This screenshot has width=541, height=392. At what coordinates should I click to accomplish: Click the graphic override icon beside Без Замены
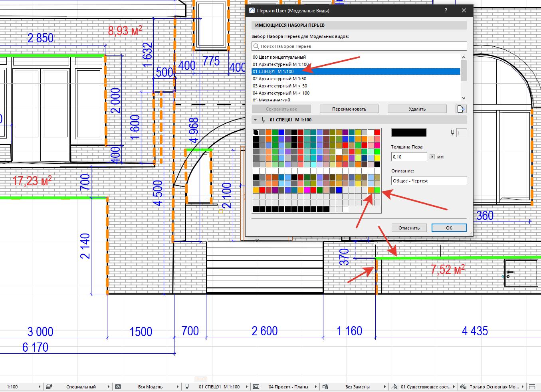pyautogui.click(x=325, y=386)
